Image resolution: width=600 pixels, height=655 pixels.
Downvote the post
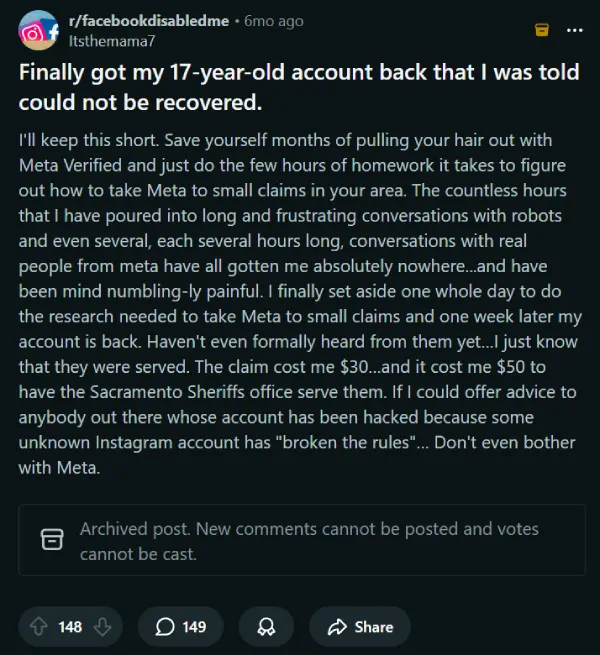point(101,627)
